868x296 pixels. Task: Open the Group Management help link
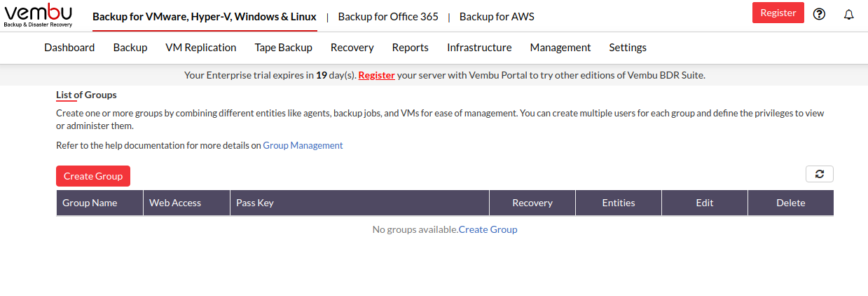303,146
